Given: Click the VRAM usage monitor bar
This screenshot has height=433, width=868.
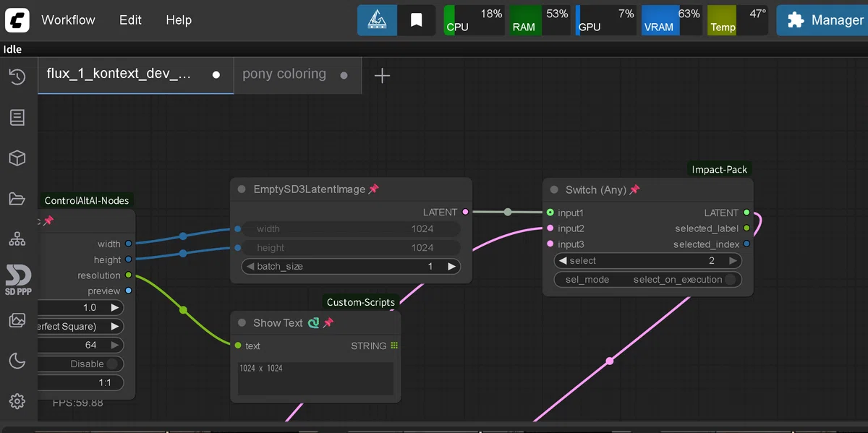Looking at the screenshot, I should pyautogui.click(x=672, y=20).
